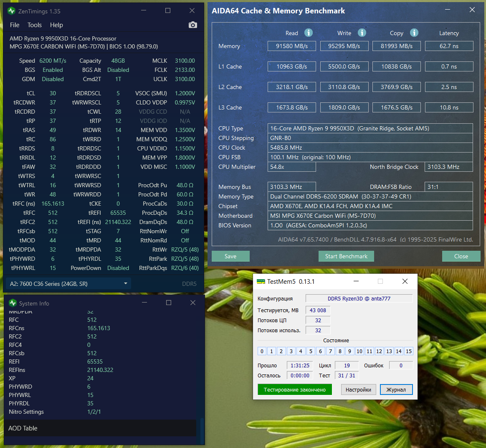486x448 pixels.
Task: Click the GDM Disabled value
Action: [x=53, y=79]
